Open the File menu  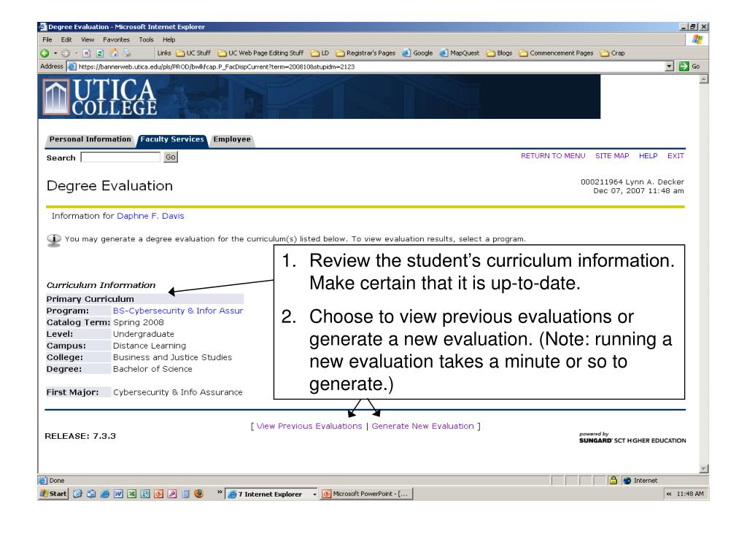[47, 40]
